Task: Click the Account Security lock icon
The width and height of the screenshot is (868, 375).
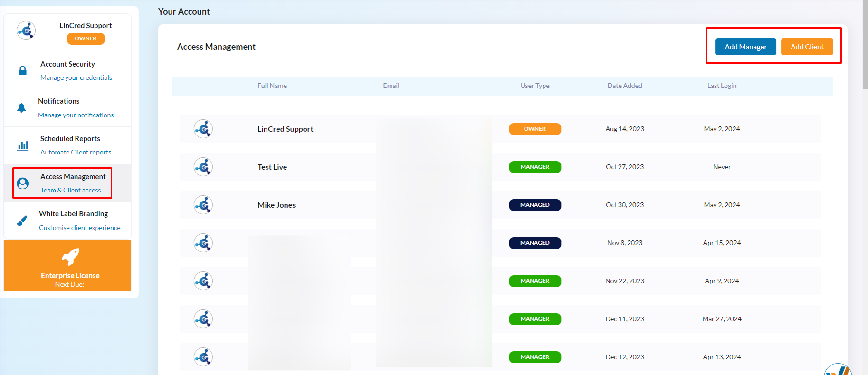Action: (22, 71)
